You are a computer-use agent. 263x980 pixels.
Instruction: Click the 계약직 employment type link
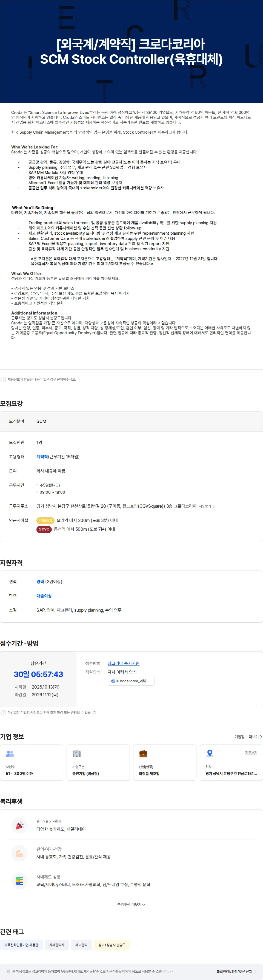[42, 457]
